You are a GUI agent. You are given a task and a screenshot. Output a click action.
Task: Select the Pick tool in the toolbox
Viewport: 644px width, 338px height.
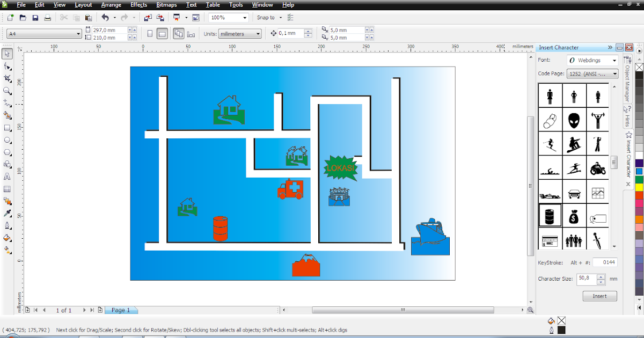(7, 53)
